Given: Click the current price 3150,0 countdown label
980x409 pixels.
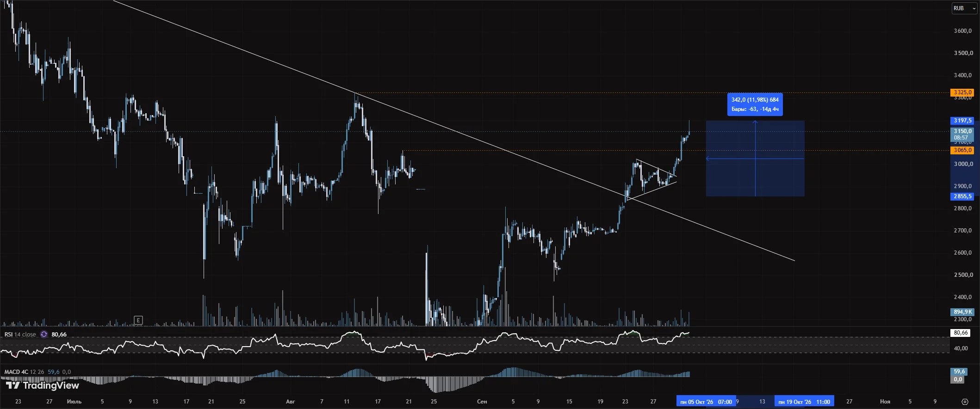Looking at the screenshot, I should click(x=962, y=134).
